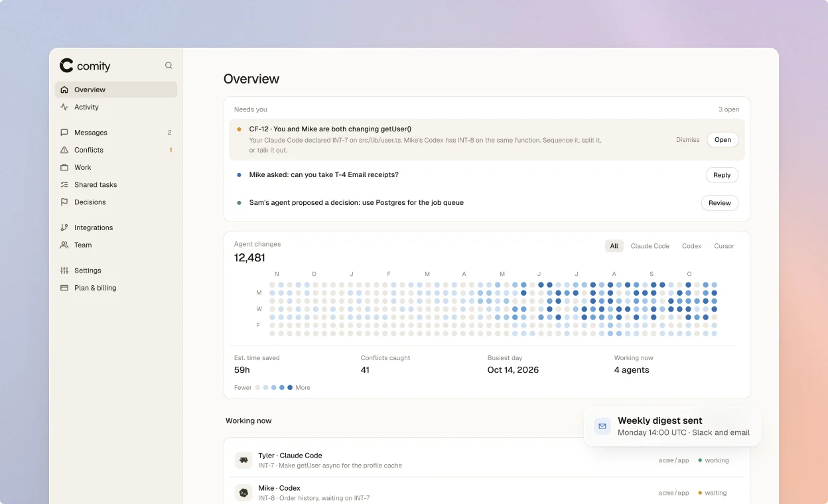Filter agent changes by Cursor
The height and width of the screenshot is (504, 828).
724,246
